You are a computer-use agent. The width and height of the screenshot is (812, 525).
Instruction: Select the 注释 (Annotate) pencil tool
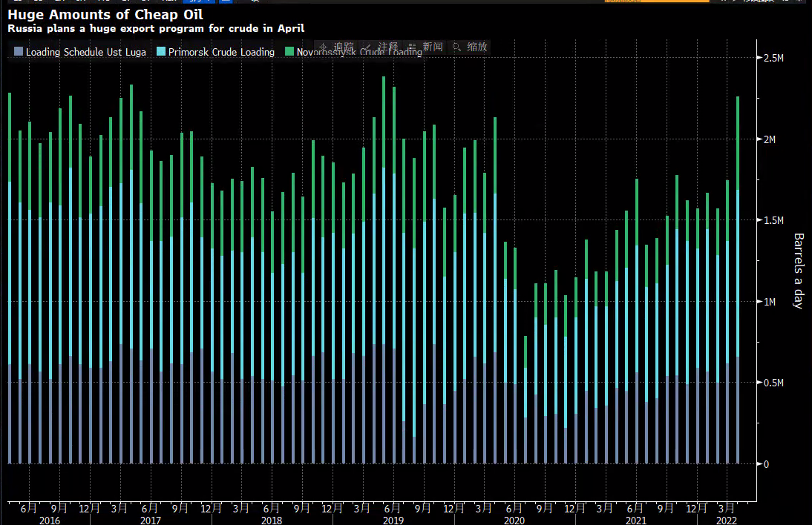382,47
